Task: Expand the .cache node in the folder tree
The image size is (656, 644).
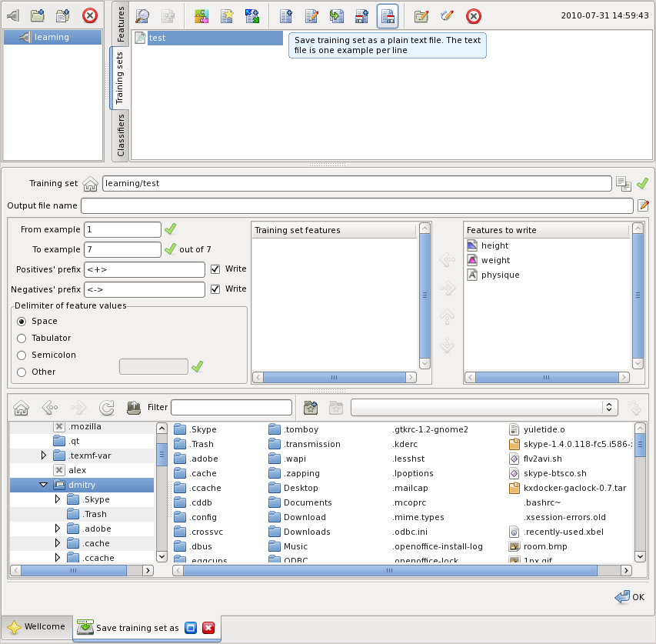Action: pos(58,543)
